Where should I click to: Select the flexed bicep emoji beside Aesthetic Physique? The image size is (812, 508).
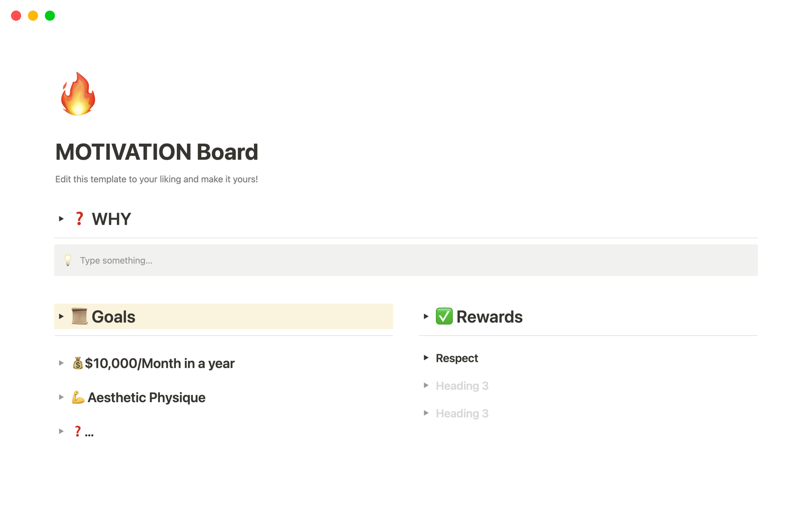pos(78,397)
